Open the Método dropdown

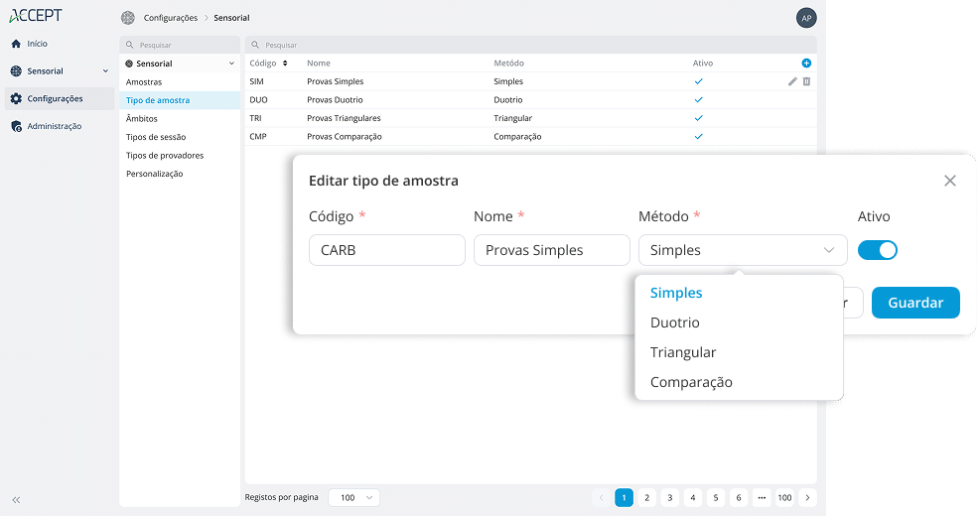point(742,250)
